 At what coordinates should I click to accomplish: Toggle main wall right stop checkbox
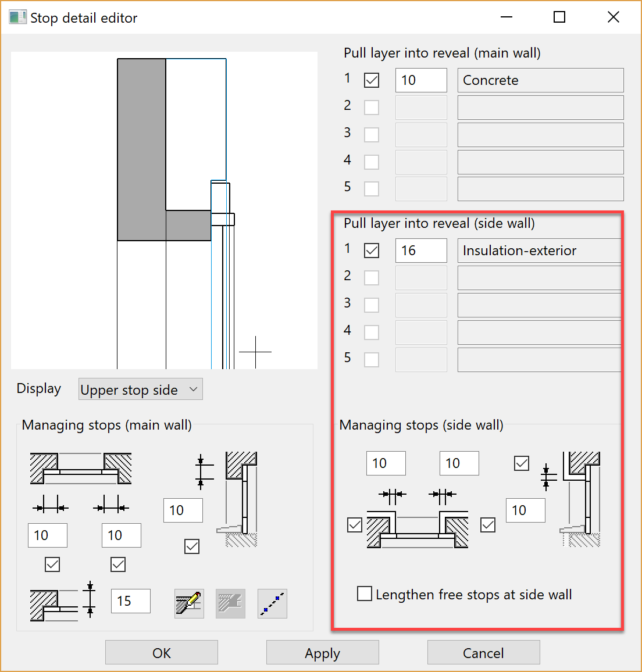(118, 564)
